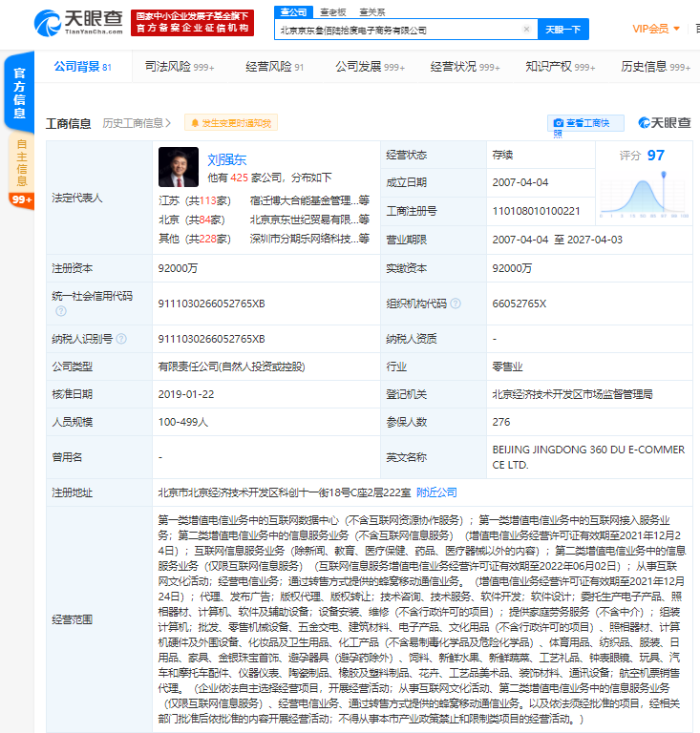Open the 经营风险 tab

pyautogui.click(x=274, y=67)
